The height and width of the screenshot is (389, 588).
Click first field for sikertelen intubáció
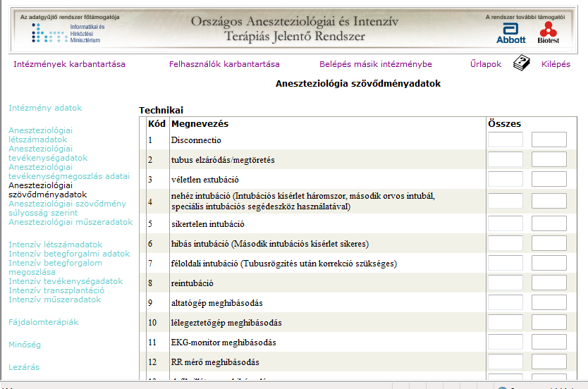pyautogui.click(x=505, y=223)
